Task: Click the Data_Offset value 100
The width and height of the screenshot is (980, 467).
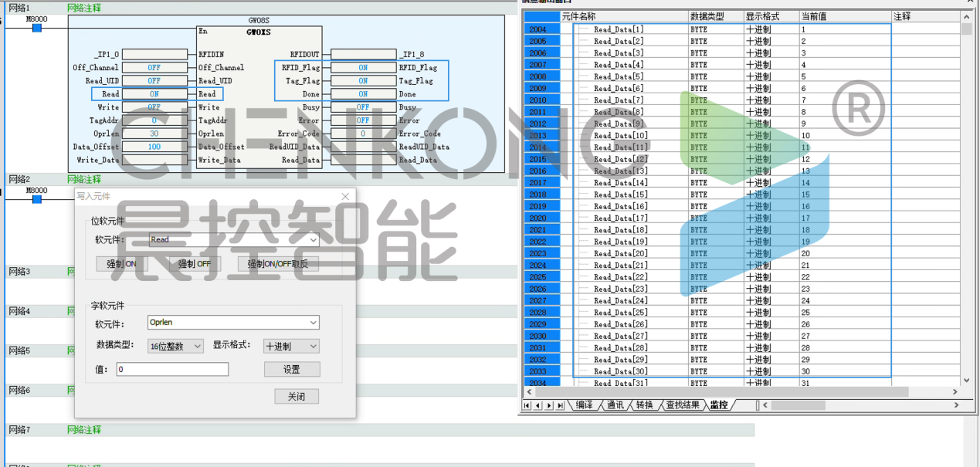Action: click(x=154, y=147)
